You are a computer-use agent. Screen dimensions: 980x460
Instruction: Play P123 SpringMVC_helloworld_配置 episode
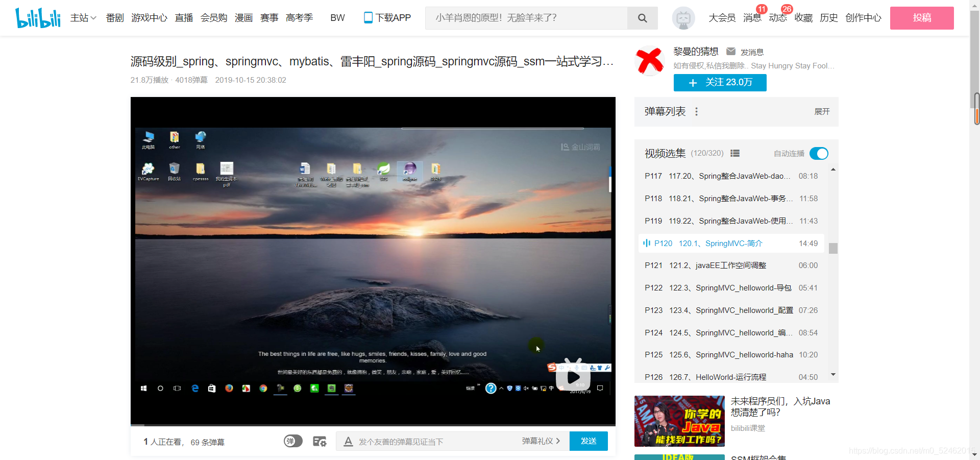coord(731,310)
